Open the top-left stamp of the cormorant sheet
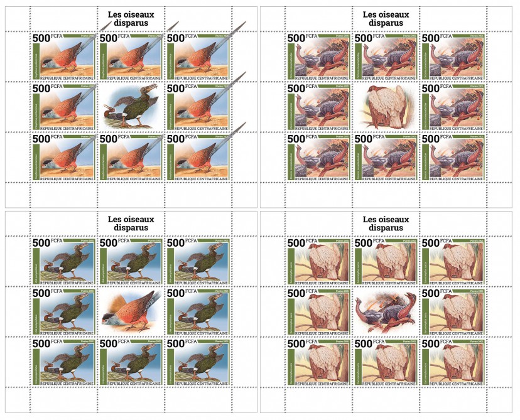520x420 pixels. click(x=63, y=261)
